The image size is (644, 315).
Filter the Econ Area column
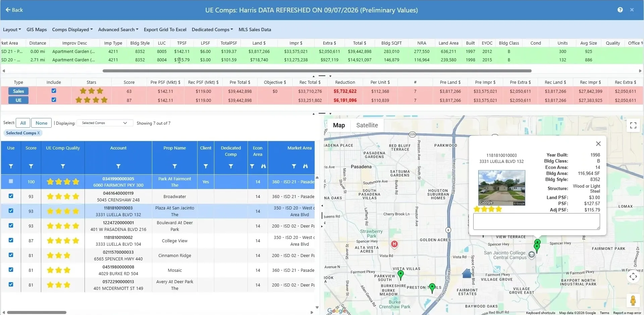[x=252, y=166]
